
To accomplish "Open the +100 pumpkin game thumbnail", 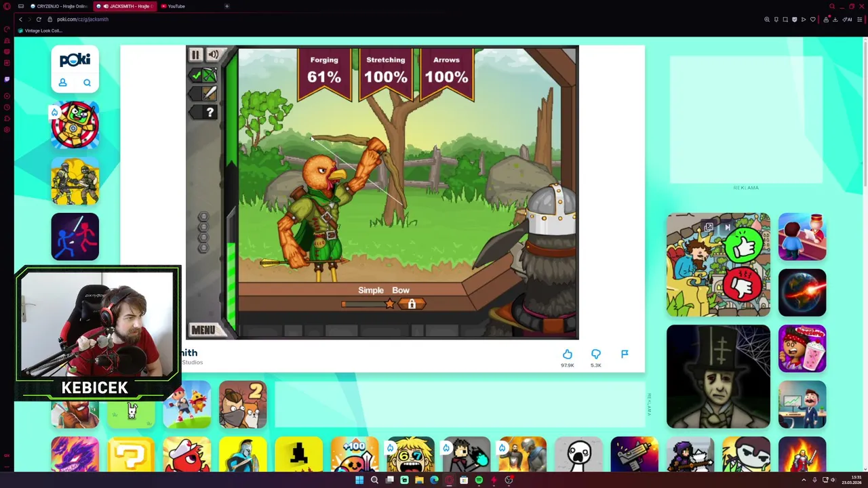I will click(x=355, y=454).
